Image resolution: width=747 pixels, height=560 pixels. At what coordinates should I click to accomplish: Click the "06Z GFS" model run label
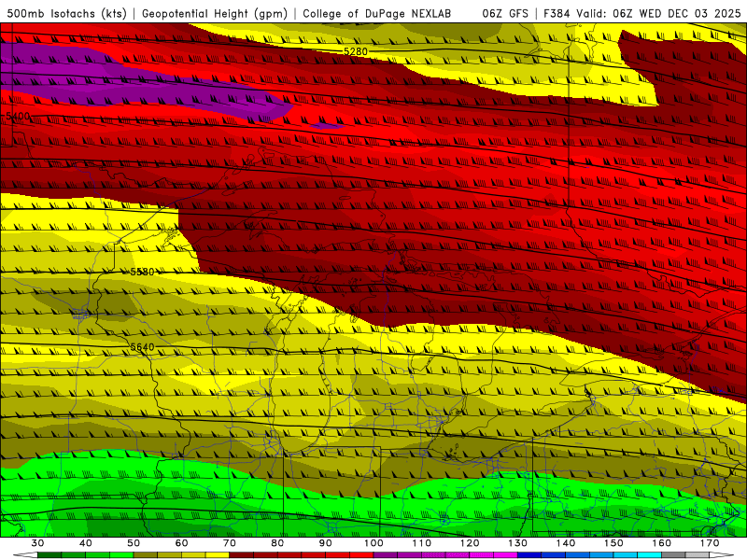click(505, 13)
